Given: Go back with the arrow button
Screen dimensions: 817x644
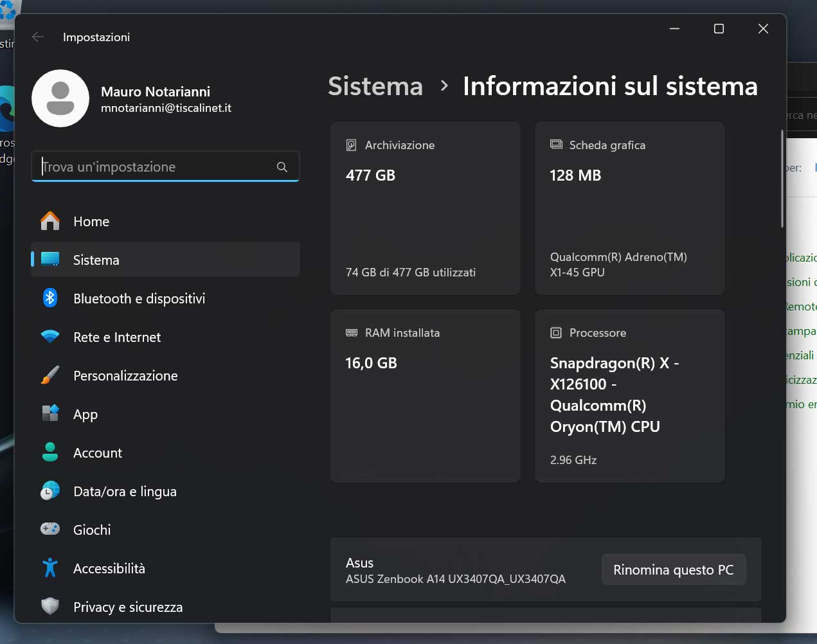Looking at the screenshot, I should tap(38, 37).
